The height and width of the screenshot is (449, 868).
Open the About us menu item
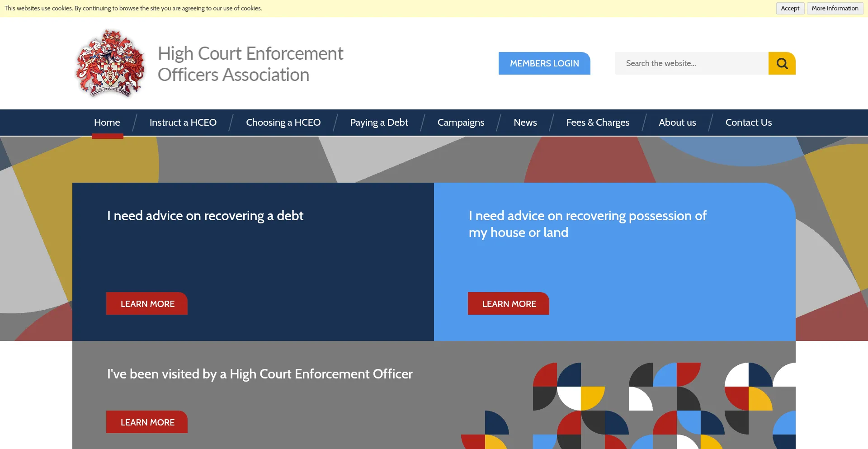(x=677, y=123)
